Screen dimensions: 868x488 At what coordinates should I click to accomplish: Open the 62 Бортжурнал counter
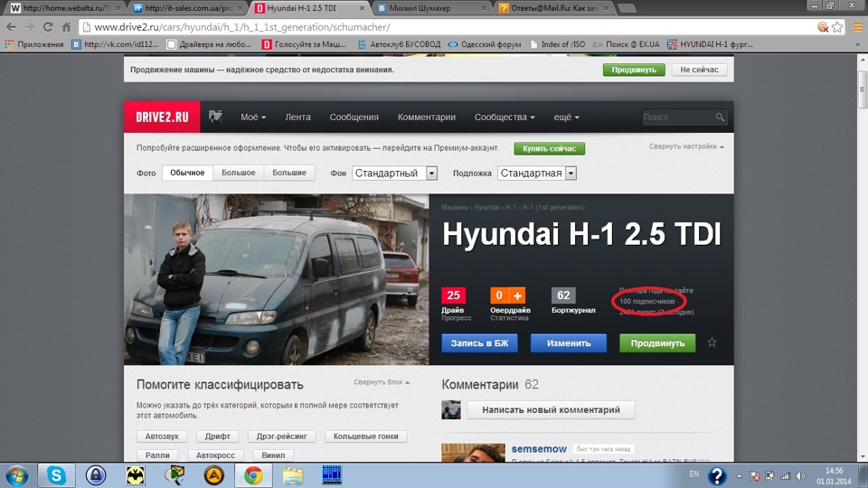click(563, 296)
